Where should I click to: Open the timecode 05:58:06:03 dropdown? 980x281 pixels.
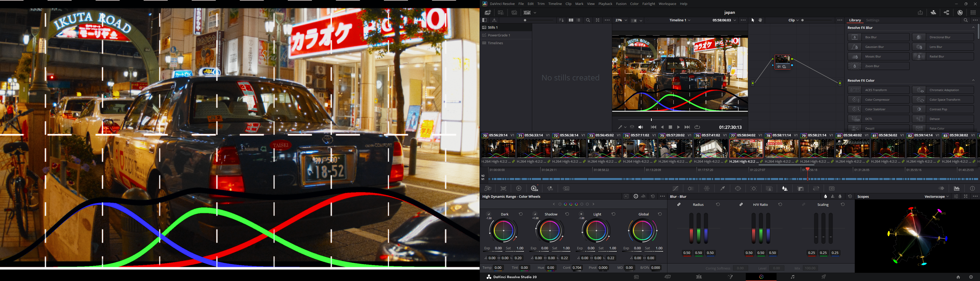[724, 20]
